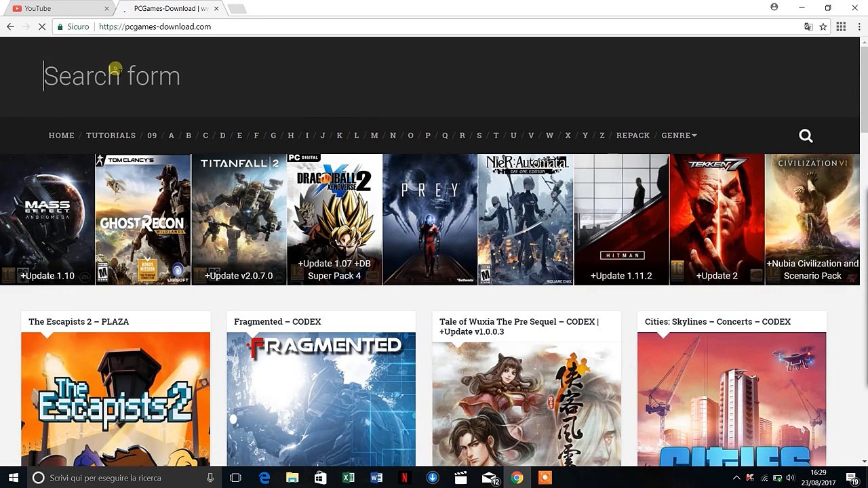
Task: Activate the Cortana microphone
Action: coord(210,478)
